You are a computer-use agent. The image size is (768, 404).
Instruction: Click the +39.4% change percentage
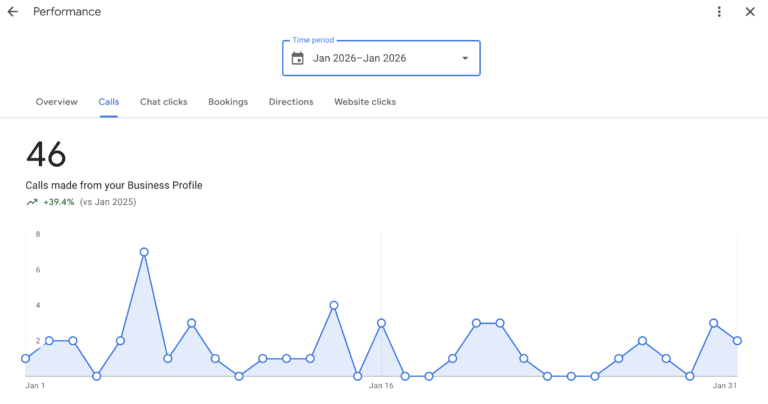coord(59,202)
